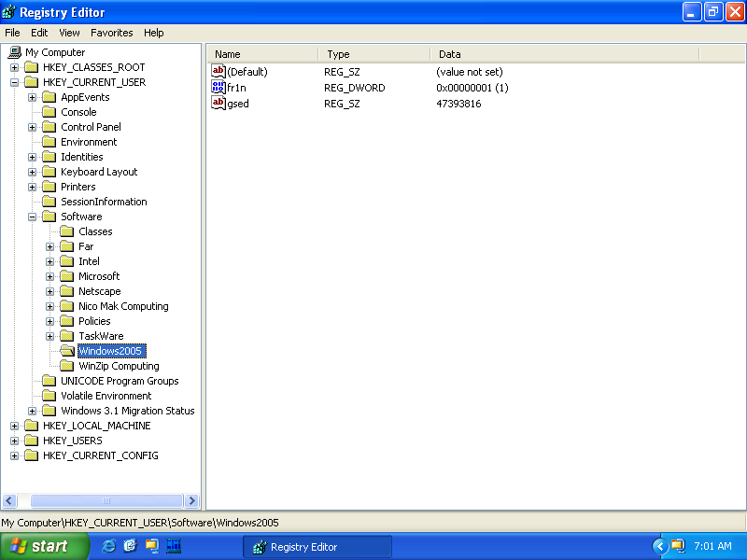Click the tree pane scroll right arrow
The image size is (747, 560).
[x=192, y=500]
